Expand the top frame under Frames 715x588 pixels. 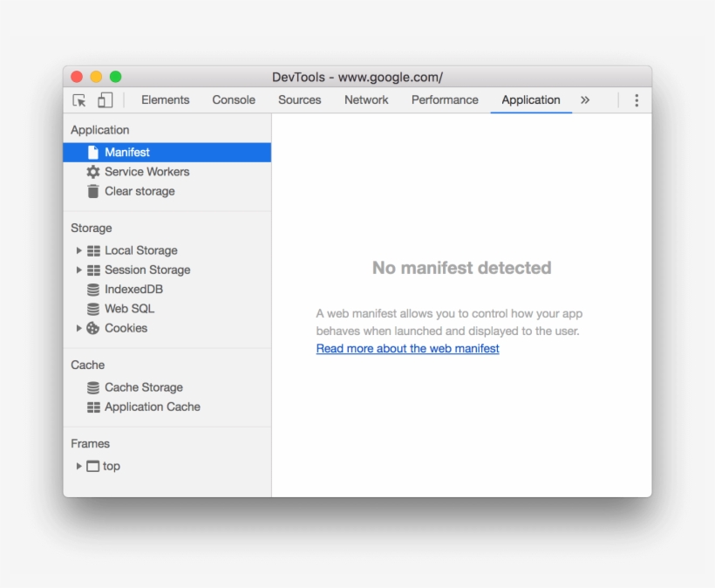pyautogui.click(x=78, y=466)
